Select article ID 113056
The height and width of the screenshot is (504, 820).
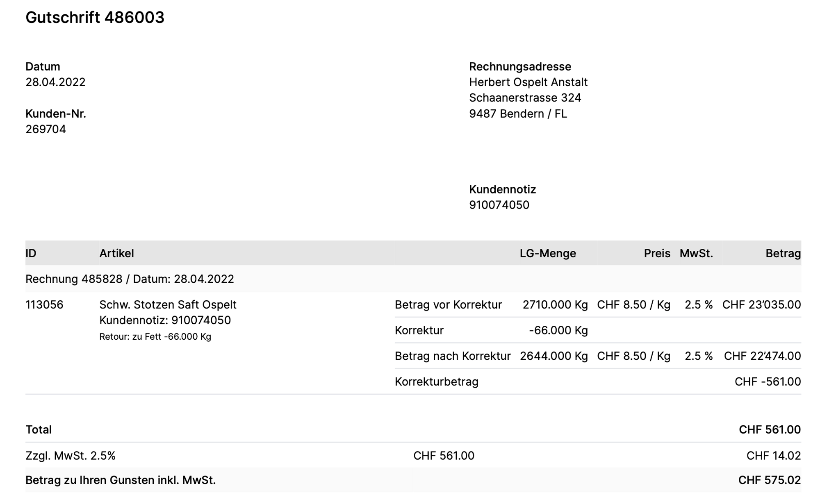click(x=44, y=305)
